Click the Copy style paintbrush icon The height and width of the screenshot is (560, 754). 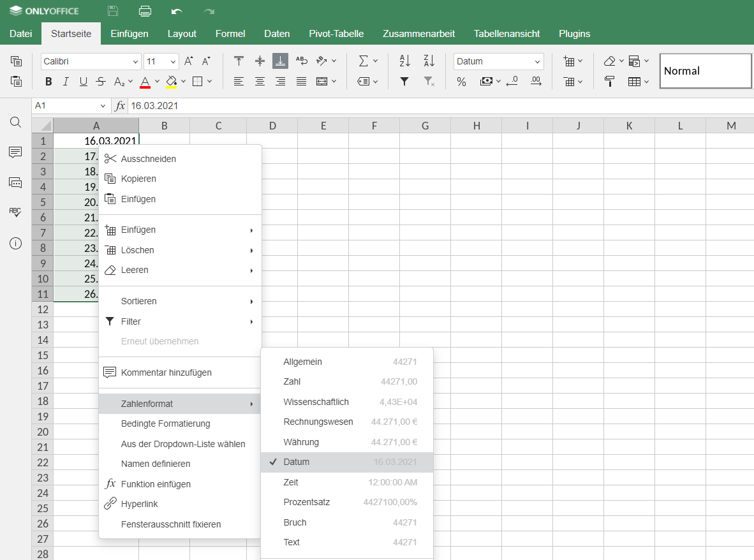pyautogui.click(x=609, y=81)
